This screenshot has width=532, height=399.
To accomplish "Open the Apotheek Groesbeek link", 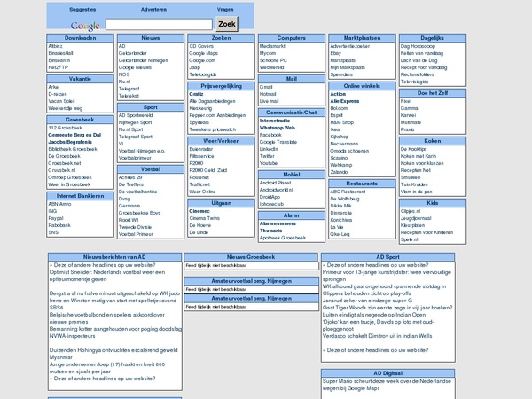I will (x=283, y=238).
